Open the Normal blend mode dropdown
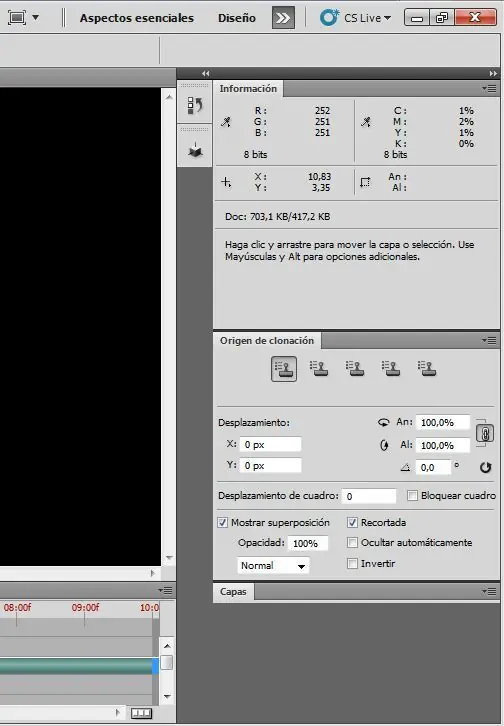This screenshot has width=504, height=726. pos(273,565)
